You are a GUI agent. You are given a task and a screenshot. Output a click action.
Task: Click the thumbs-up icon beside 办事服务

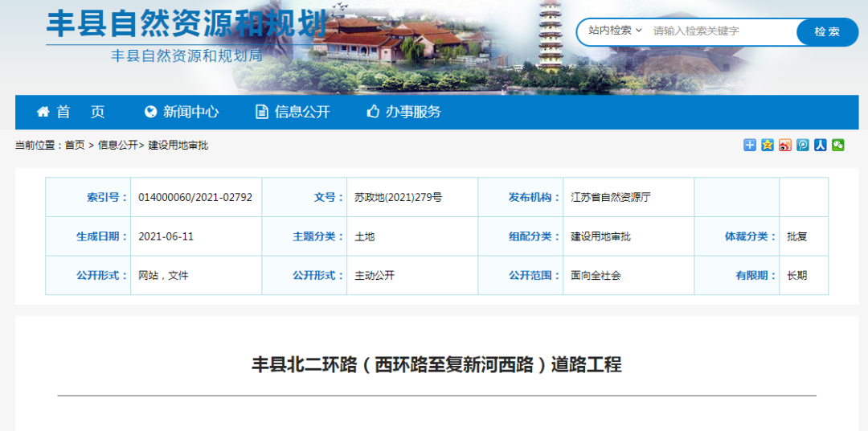point(372,112)
